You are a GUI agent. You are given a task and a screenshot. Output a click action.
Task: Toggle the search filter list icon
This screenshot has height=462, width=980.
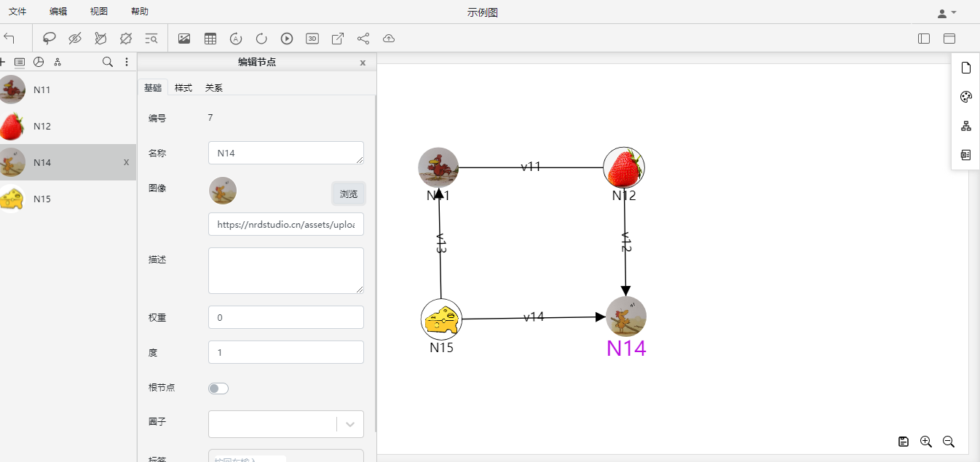151,38
